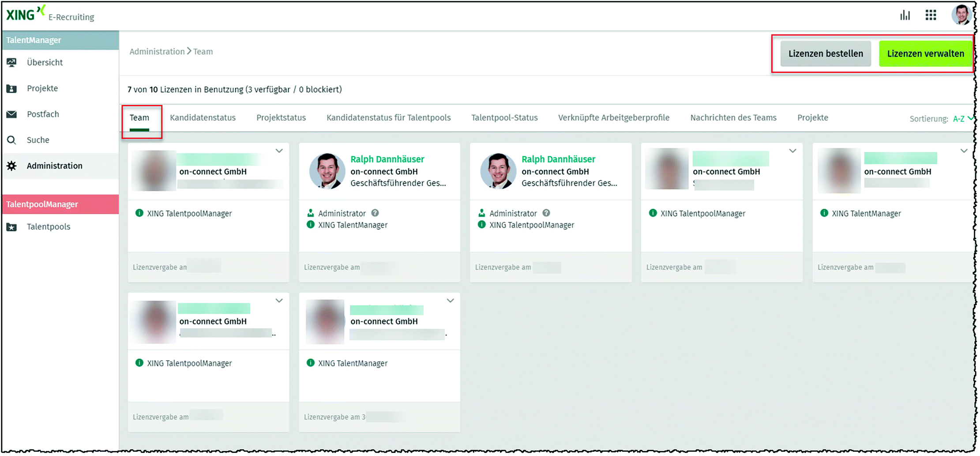Expand chevron on last card in top row
The width and height of the screenshot is (980, 456).
click(964, 151)
